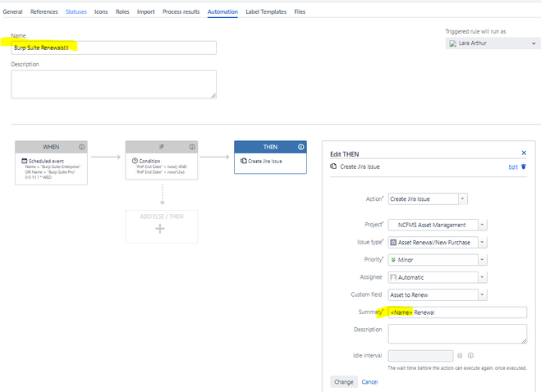541x392 pixels.
Task: Focus the rule Description text area
Action: coord(114,84)
